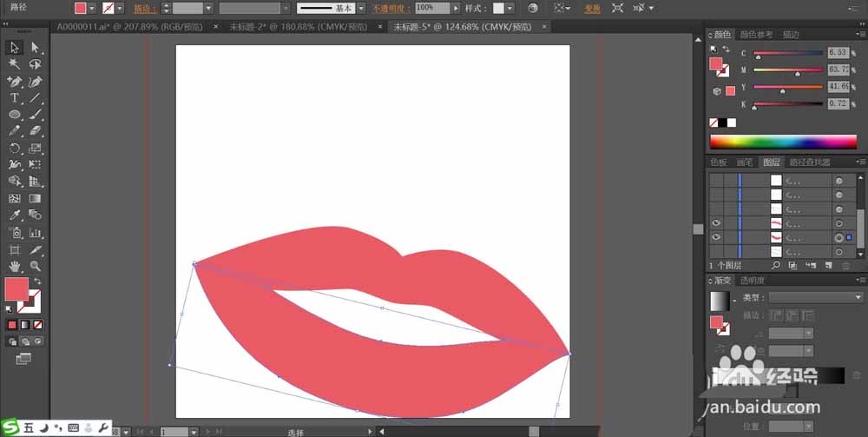Screen dimensions: 868x437
Task: Select the Type tool
Action: [x=15, y=97]
